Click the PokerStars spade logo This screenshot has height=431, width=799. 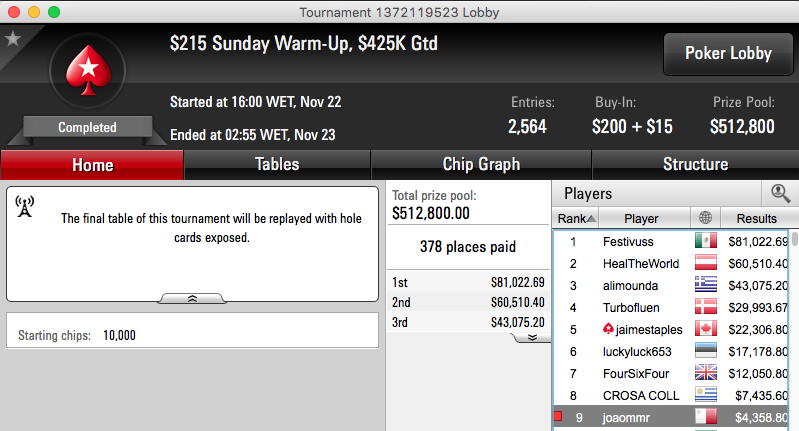coord(88,70)
